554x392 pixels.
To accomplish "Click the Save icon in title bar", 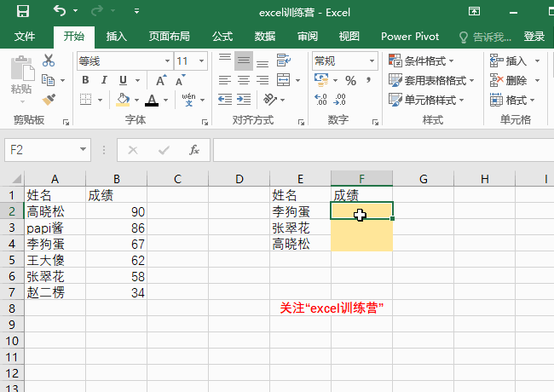I will click(22, 12).
